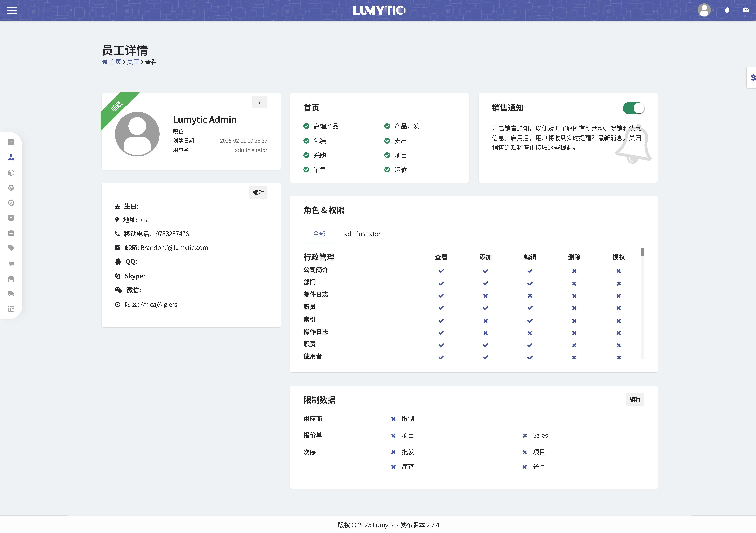Open the hamburger menu
This screenshot has width=756, height=533.
[12, 11]
